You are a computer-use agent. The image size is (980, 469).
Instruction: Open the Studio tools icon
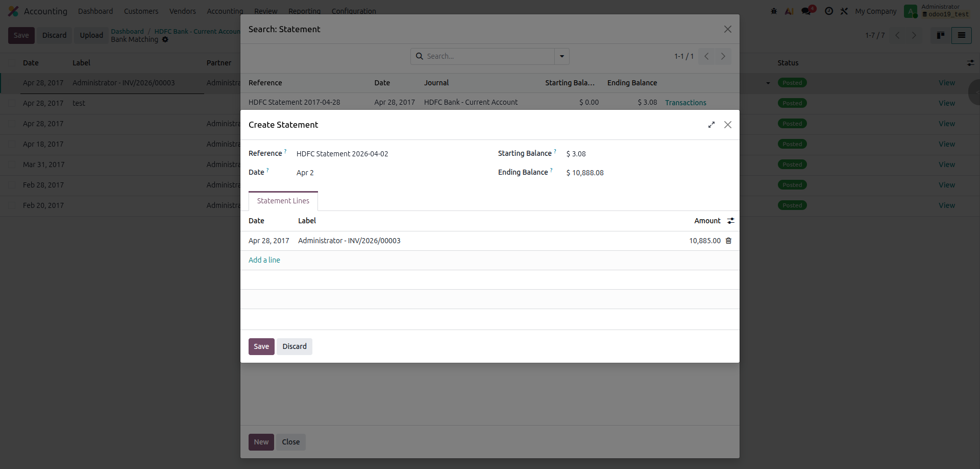coord(844,11)
